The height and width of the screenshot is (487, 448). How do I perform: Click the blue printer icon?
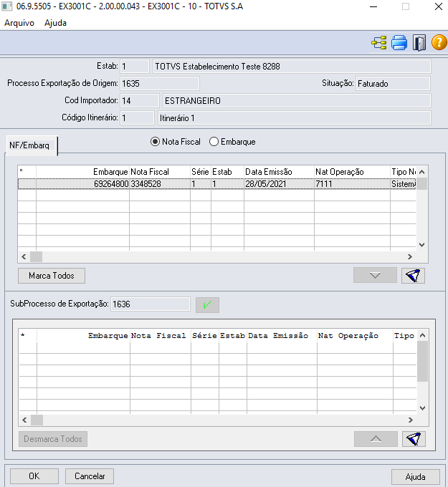(x=399, y=42)
